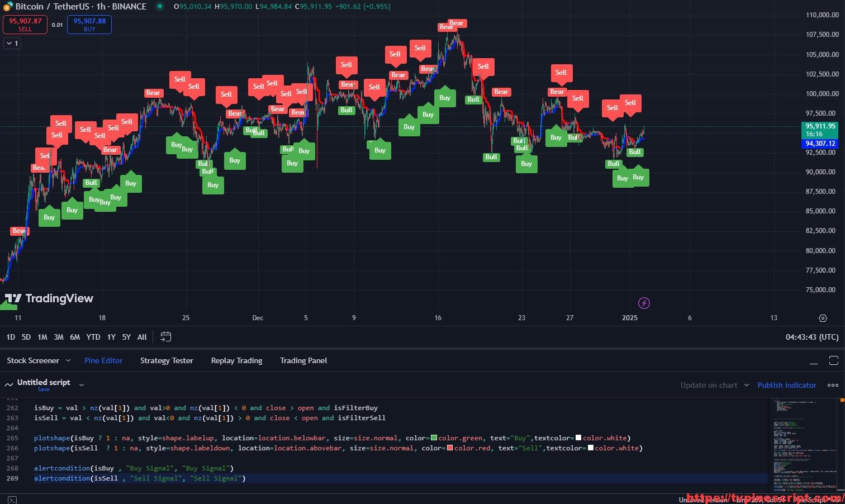The width and height of the screenshot is (845, 504).
Task: Maximize the Pine Editor panel
Action: 833,360
